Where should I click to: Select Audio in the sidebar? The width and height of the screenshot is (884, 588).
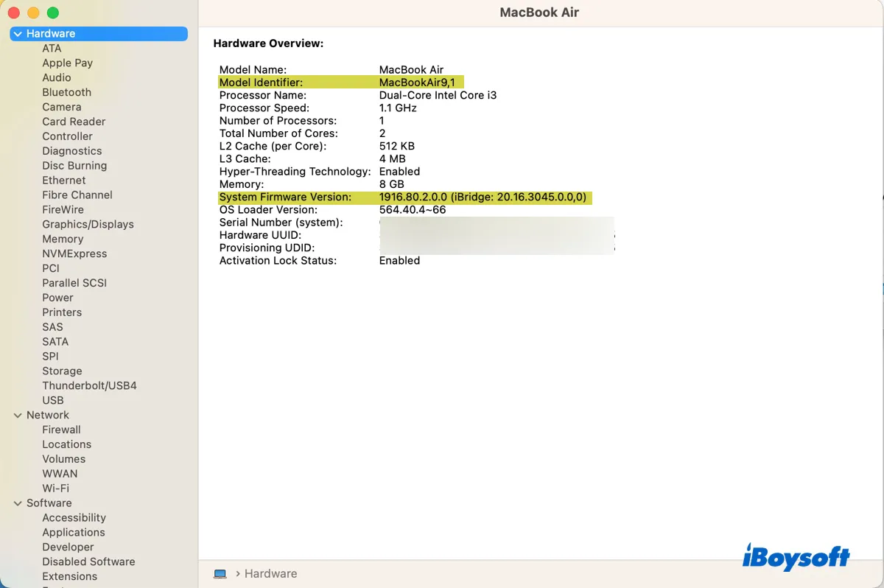[x=57, y=78]
